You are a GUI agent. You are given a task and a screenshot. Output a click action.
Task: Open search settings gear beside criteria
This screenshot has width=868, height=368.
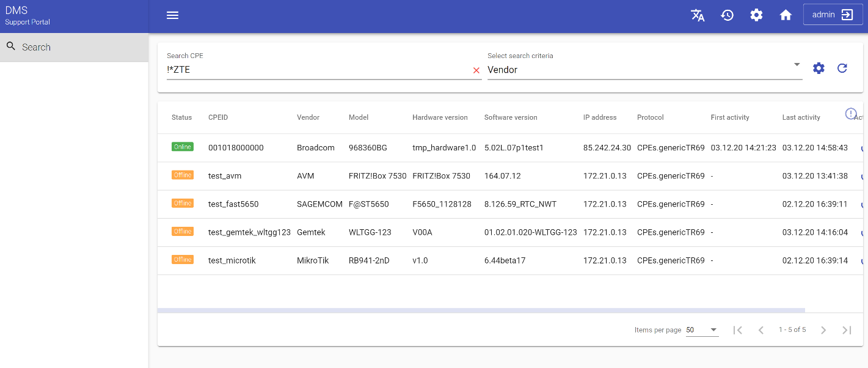point(819,68)
